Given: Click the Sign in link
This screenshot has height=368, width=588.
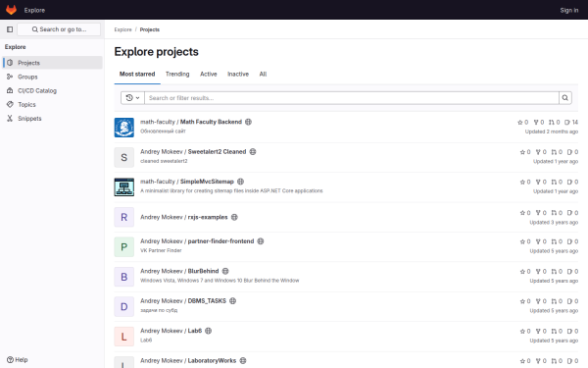Looking at the screenshot, I should pyautogui.click(x=569, y=10).
